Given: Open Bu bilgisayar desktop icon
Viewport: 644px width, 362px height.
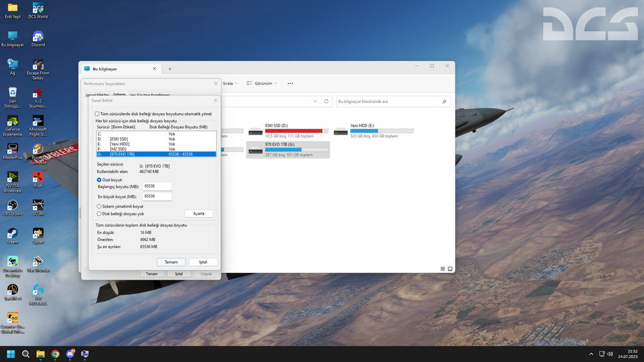Looking at the screenshot, I should click(13, 39).
